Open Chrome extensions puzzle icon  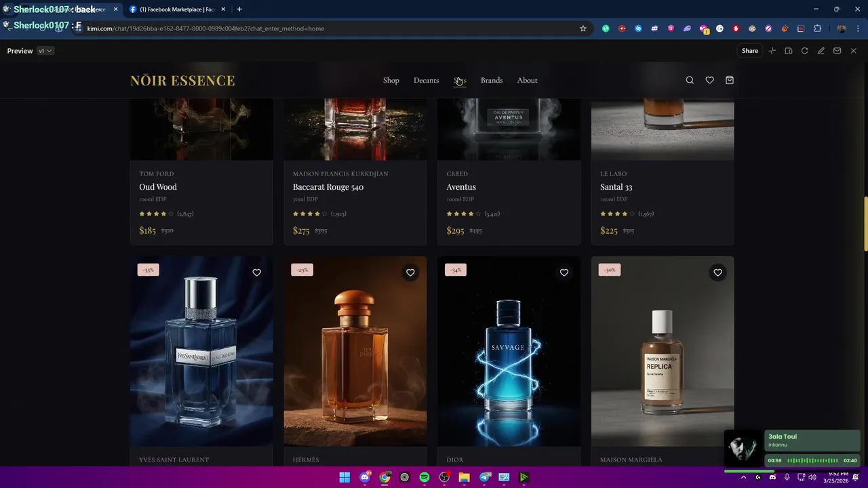(x=817, y=28)
